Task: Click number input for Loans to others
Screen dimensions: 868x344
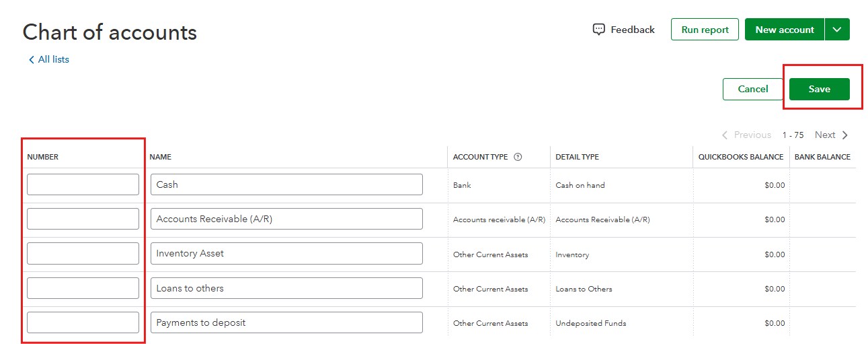Action: pos(83,288)
